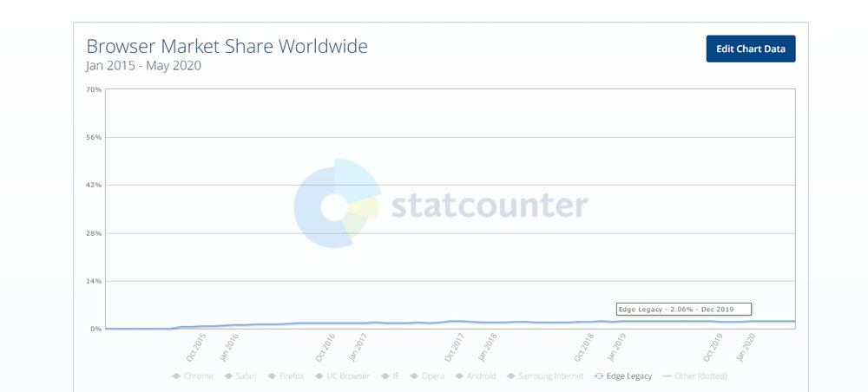Screen dimensions: 868x392
Task: Toggle the Chrome series in legend
Action: pos(193,376)
